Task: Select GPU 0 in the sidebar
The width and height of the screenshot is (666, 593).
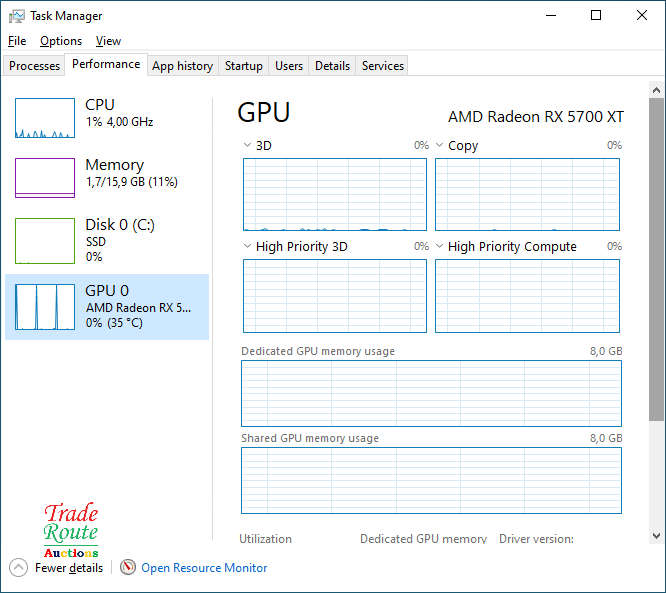Action: coord(107,307)
